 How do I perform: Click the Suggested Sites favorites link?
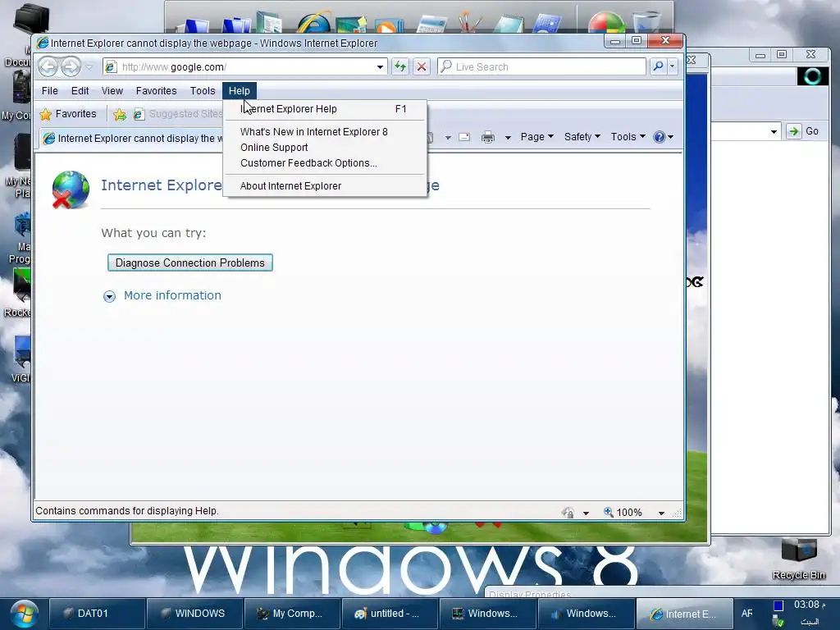click(x=178, y=113)
